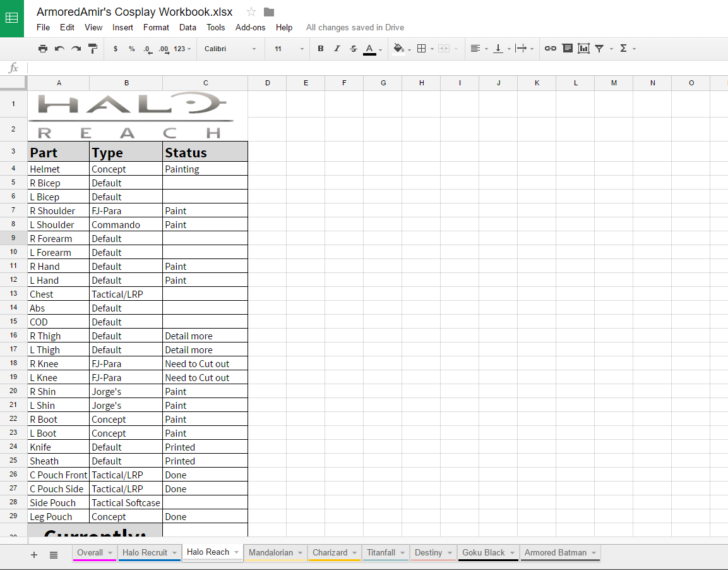The image size is (728, 570).
Task: Expand the Charizard tab arrow
Action: (354, 553)
